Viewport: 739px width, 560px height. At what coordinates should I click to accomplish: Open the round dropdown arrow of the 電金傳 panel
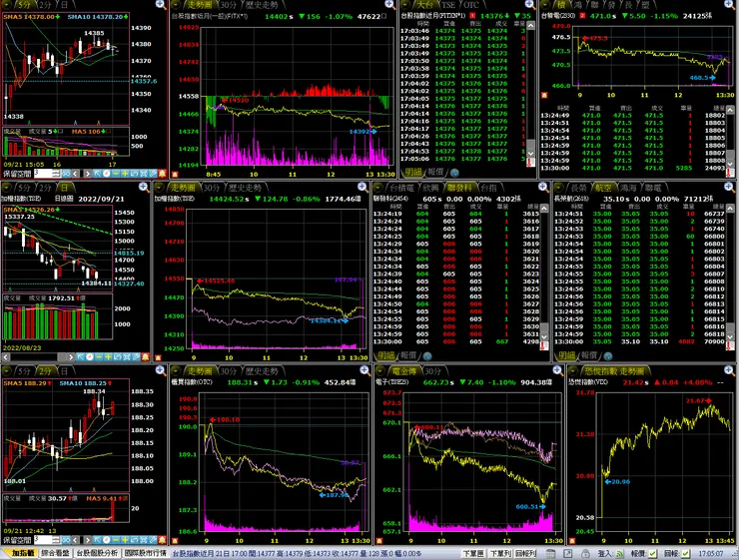click(x=381, y=370)
